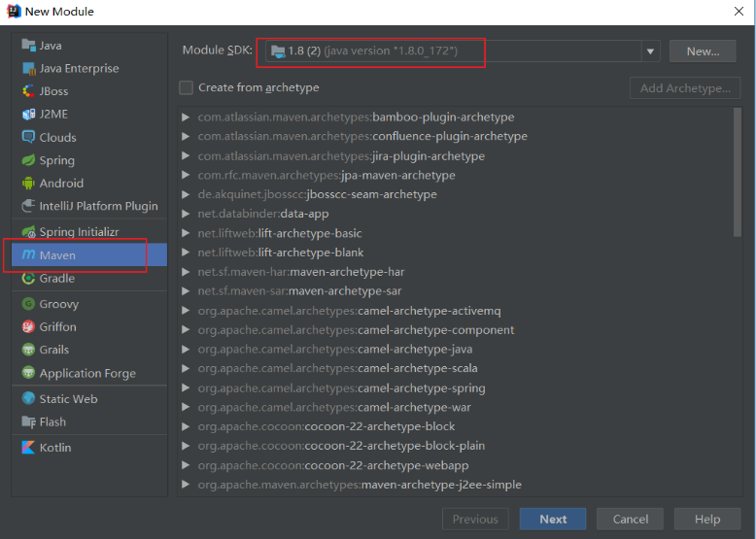756x539 pixels.
Task: Choose the Android robot icon
Action: click(28, 183)
